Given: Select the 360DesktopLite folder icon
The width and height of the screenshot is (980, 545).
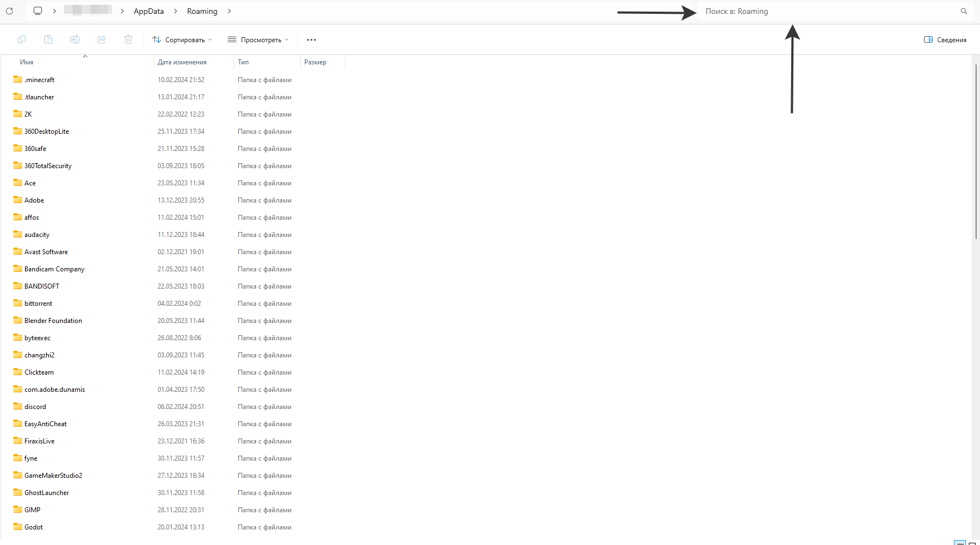Looking at the screenshot, I should click(18, 131).
